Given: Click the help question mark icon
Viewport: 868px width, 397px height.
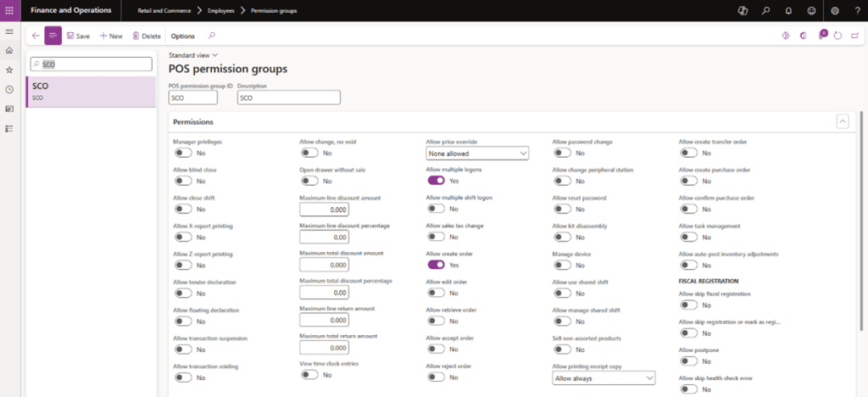Looking at the screenshot, I should tap(856, 11).
